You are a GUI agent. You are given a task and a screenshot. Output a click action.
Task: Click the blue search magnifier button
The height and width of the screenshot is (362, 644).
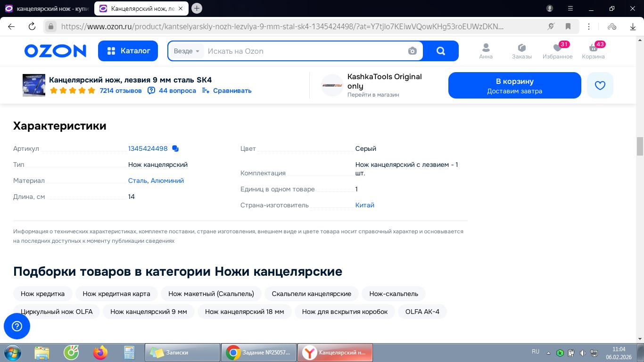(441, 51)
